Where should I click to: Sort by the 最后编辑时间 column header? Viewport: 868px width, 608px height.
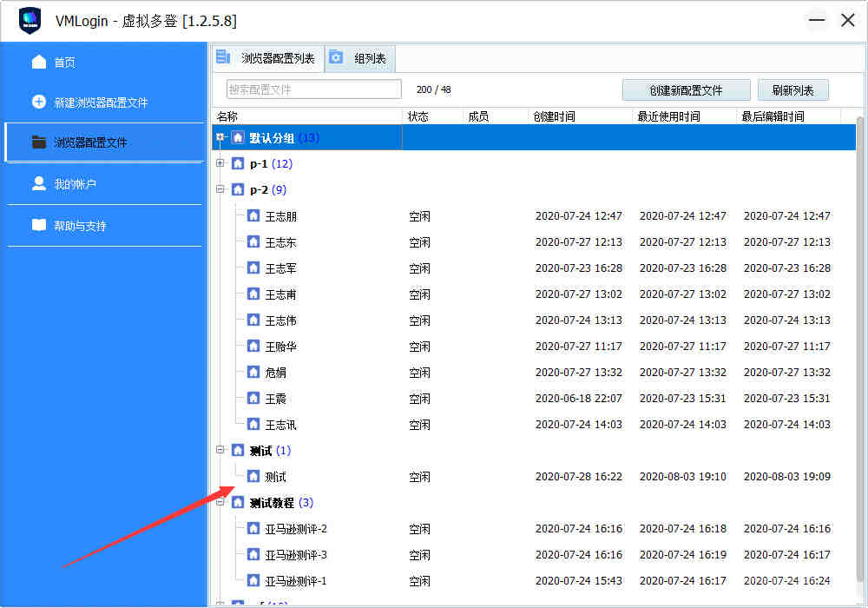(773, 116)
